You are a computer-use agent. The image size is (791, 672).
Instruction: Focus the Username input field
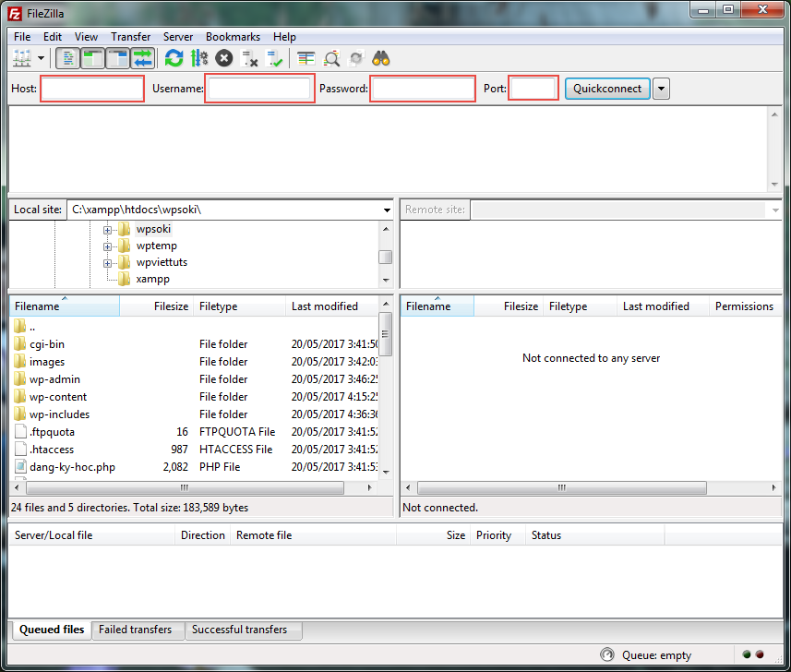[259, 89]
